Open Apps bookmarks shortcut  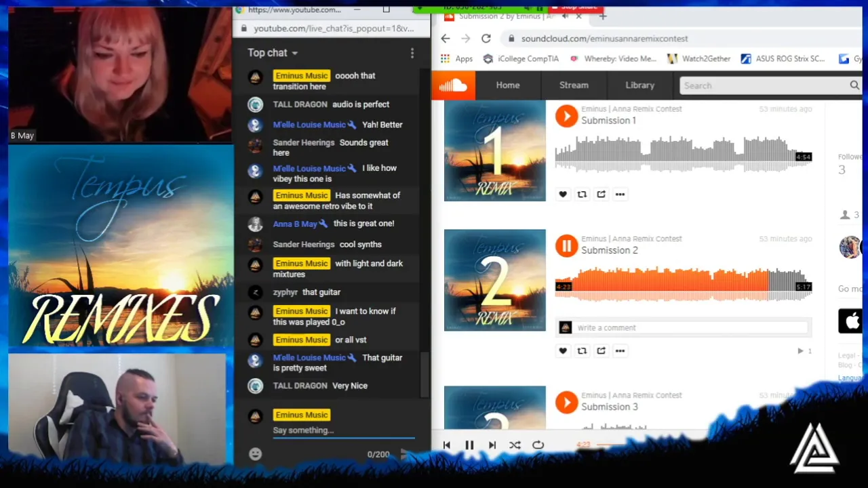pos(457,59)
